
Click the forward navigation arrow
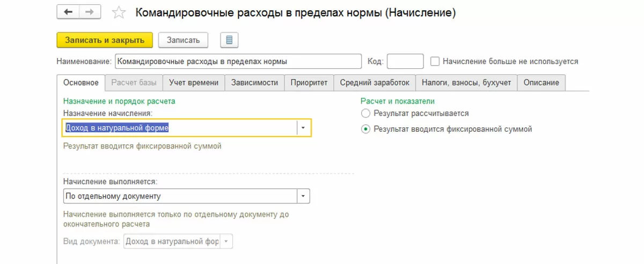tap(88, 12)
